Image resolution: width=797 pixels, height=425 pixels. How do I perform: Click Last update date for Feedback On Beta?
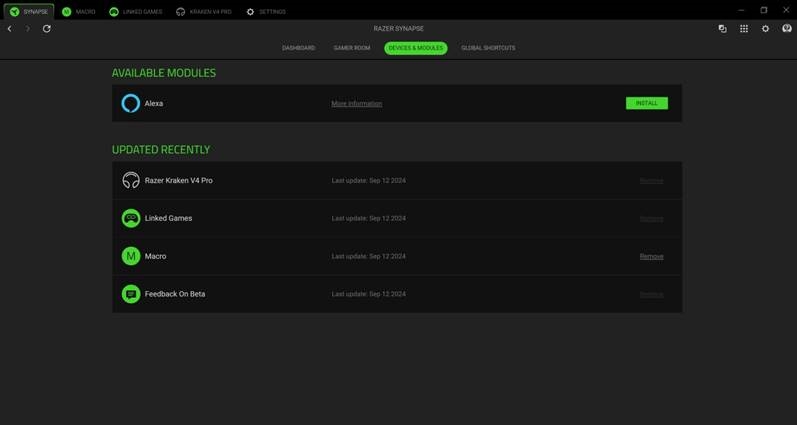click(x=369, y=294)
